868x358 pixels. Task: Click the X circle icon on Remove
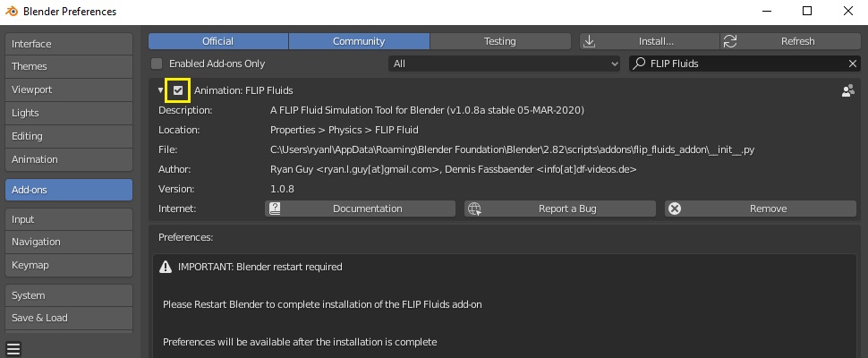tap(674, 209)
